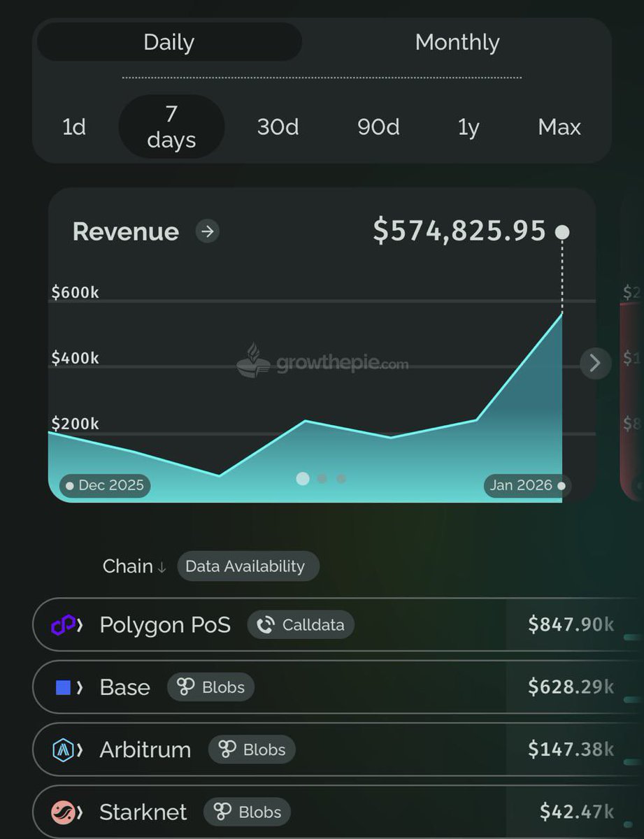The width and height of the screenshot is (644, 839).
Task: Click the Starknet logo icon
Action: pos(63,812)
